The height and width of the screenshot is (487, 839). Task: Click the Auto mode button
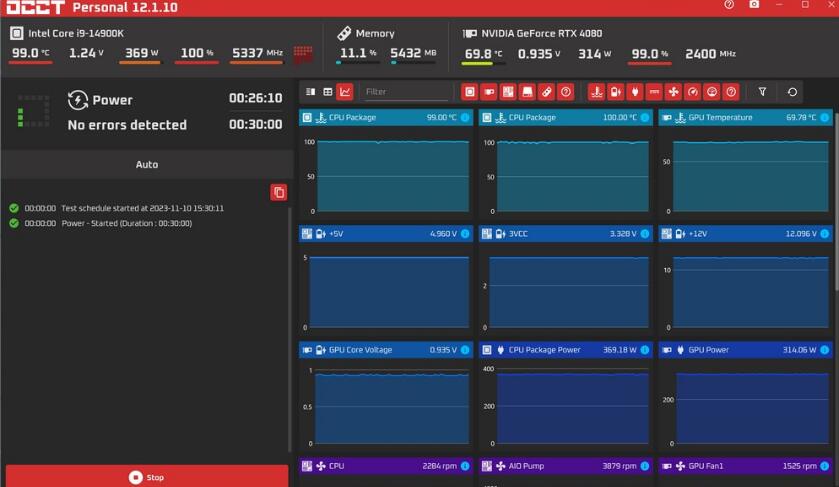(147, 164)
